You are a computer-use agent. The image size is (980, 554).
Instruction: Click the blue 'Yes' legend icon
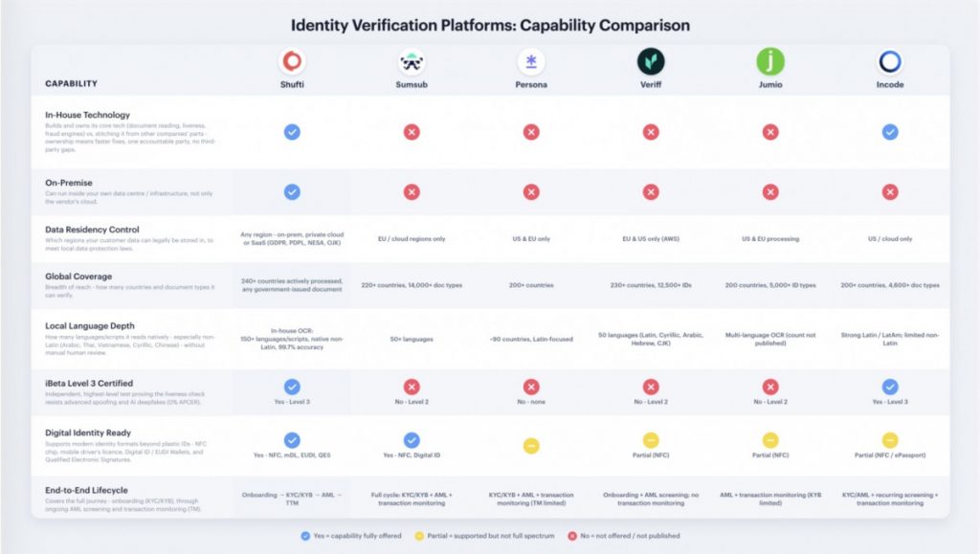click(305, 536)
